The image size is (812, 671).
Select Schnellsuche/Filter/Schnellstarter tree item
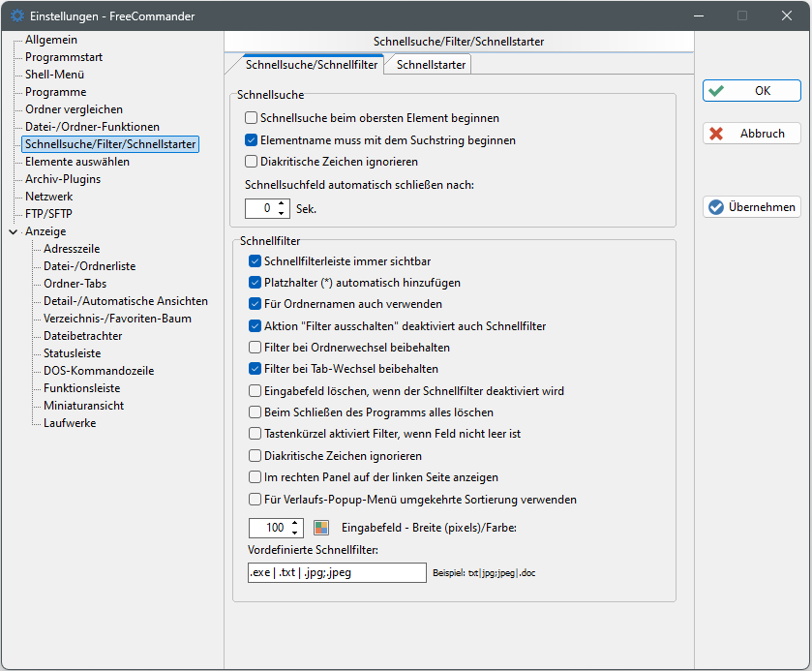[110, 144]
